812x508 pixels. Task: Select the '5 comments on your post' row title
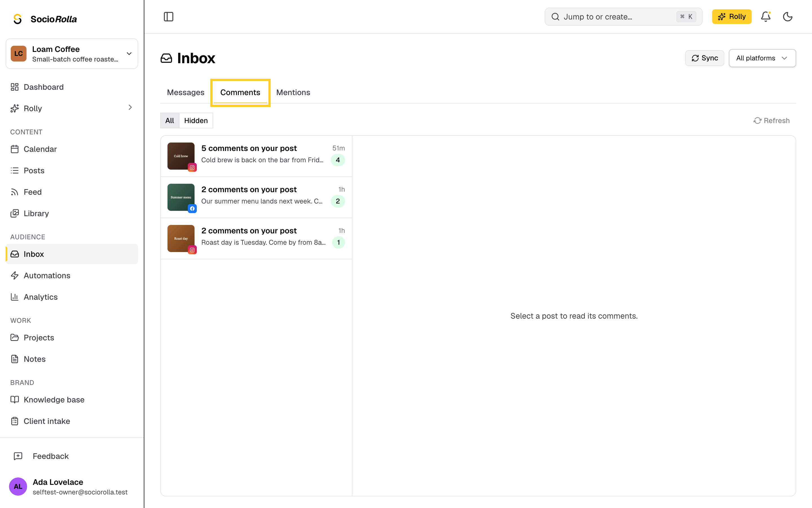click(249, 148)
